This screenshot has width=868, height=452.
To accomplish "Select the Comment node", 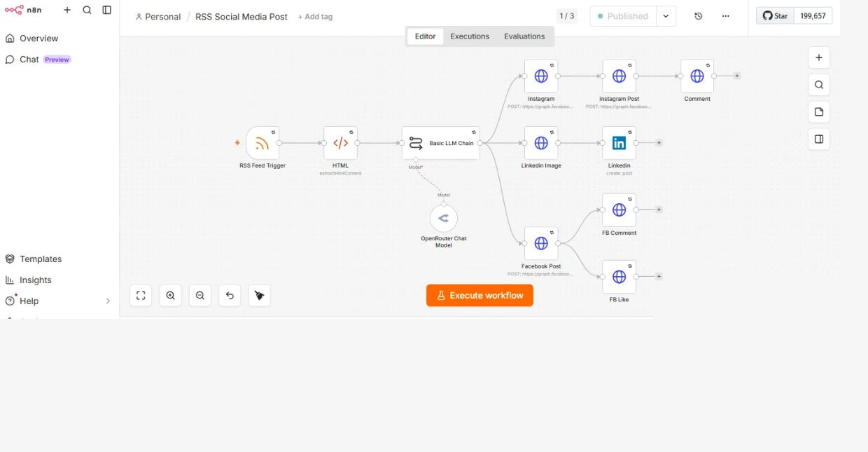I will 697,76.
